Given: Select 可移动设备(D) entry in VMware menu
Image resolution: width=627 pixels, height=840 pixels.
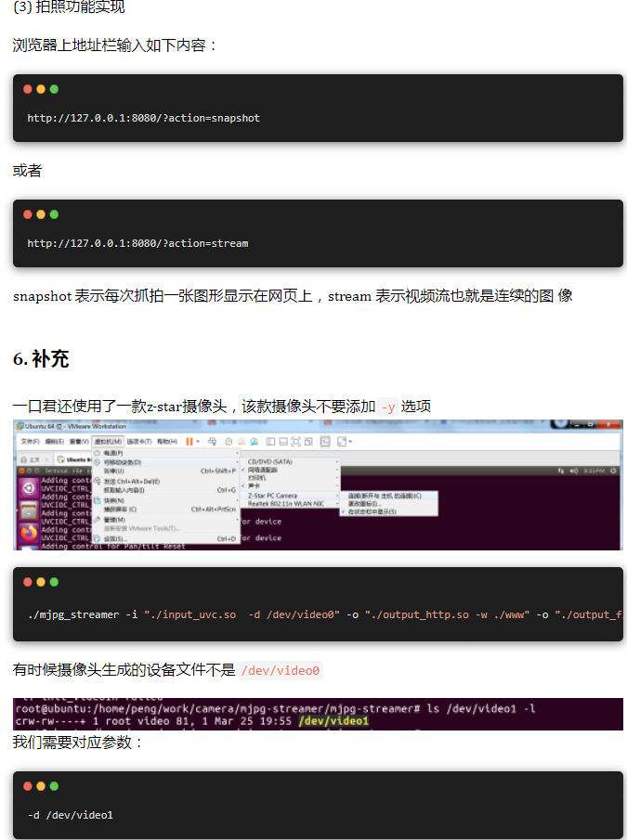Looking at the screenshot, I should (x=165, y=462).
